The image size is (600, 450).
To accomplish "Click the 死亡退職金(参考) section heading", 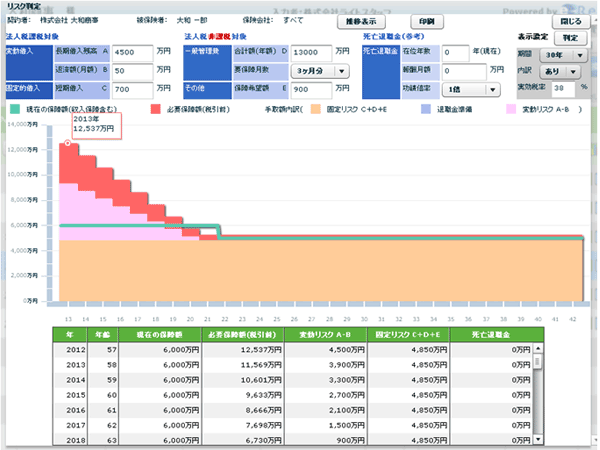I will (x=394, y=37).
